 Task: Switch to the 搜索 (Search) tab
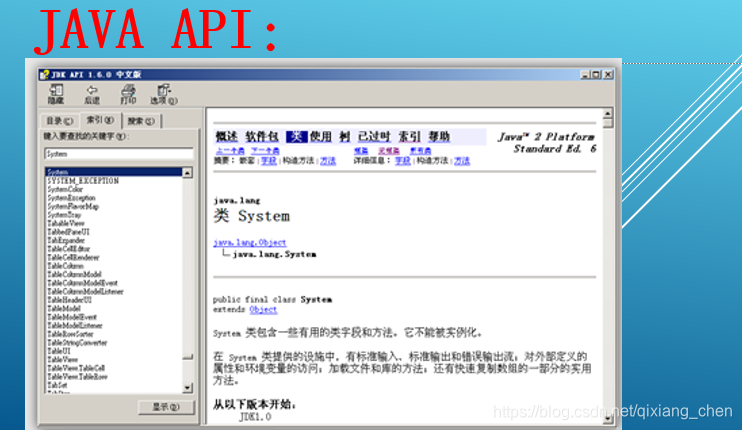click(141, 121)
